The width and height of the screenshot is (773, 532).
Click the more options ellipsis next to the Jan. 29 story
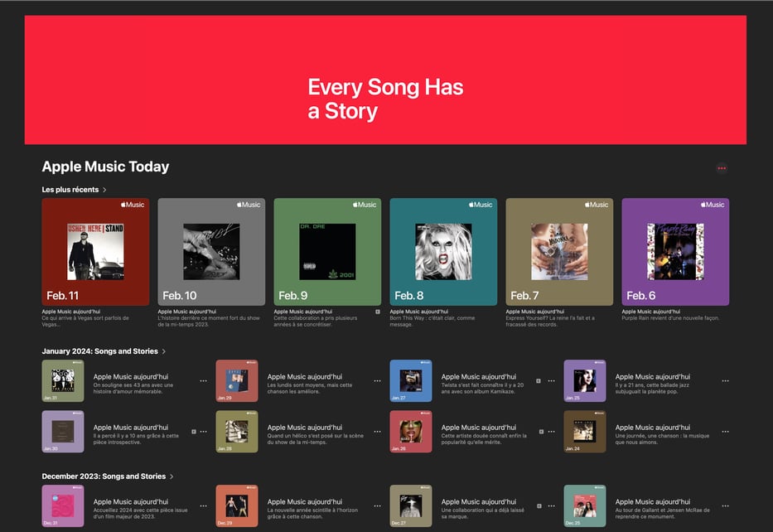click(378, 380)
